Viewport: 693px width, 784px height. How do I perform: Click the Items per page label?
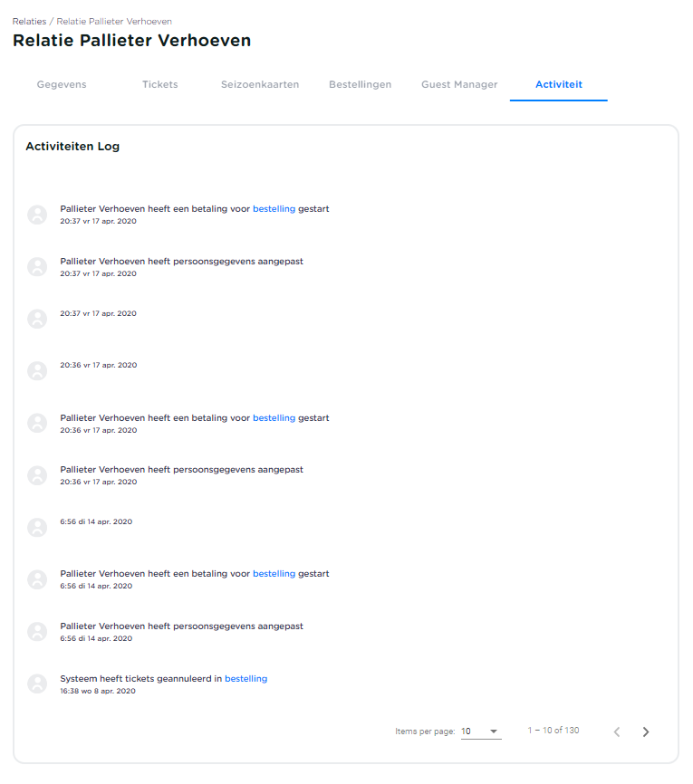[425, 731]
